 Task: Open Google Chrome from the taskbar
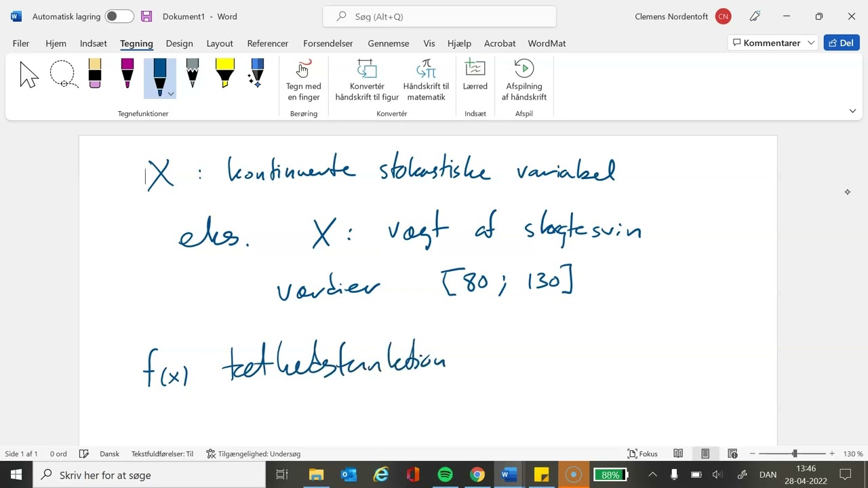pyautogui.click(x=477, y=474)
